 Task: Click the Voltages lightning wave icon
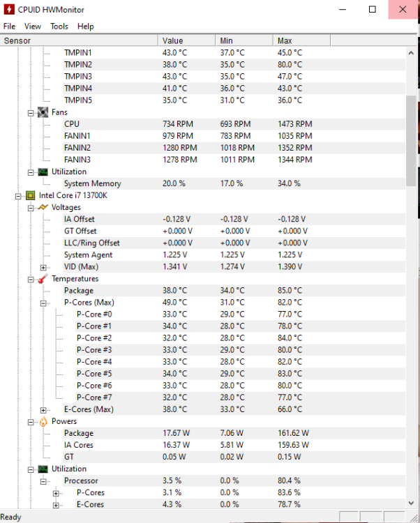[43, 208]
